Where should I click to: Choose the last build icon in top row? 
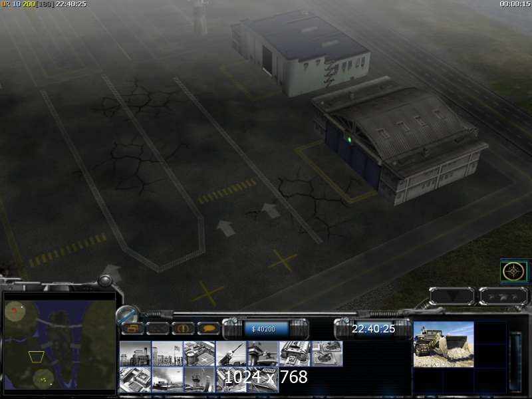[327, 354]
